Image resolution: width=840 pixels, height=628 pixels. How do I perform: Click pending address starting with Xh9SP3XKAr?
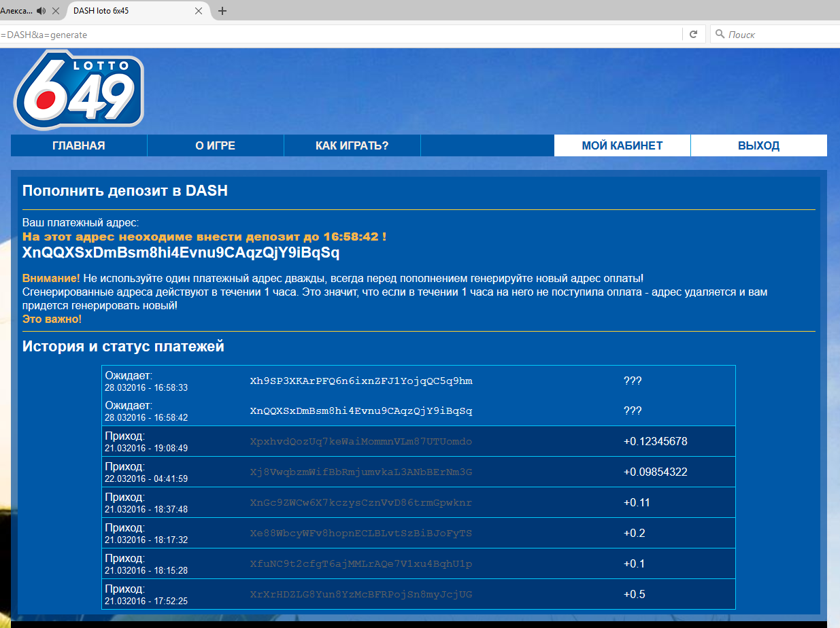361,381
